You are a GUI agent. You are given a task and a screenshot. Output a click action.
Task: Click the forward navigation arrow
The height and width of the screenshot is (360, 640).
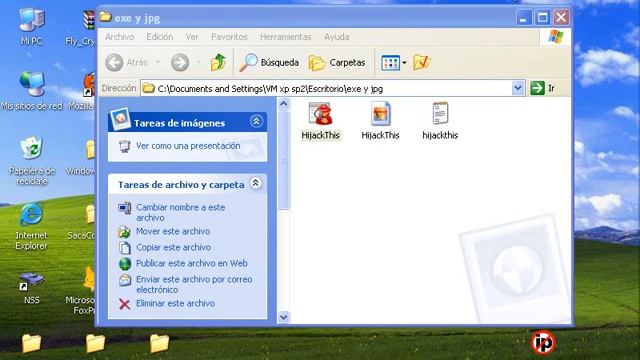[180, 62]
